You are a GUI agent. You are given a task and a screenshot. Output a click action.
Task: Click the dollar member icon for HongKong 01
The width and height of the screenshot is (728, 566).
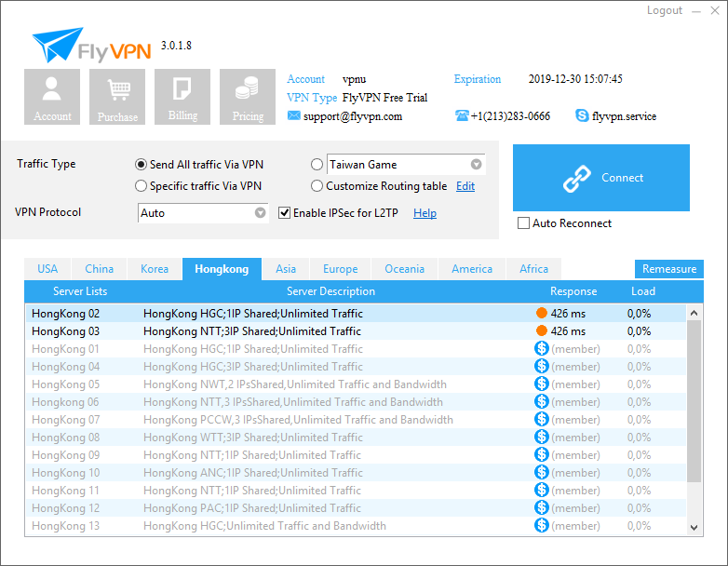pyautogui.click(x=542, y=348)
